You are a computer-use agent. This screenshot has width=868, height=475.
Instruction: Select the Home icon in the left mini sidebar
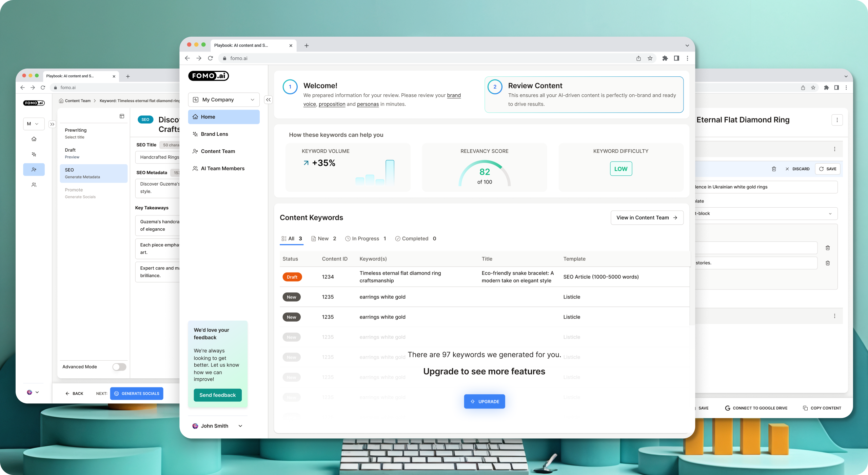coord(34,138)
